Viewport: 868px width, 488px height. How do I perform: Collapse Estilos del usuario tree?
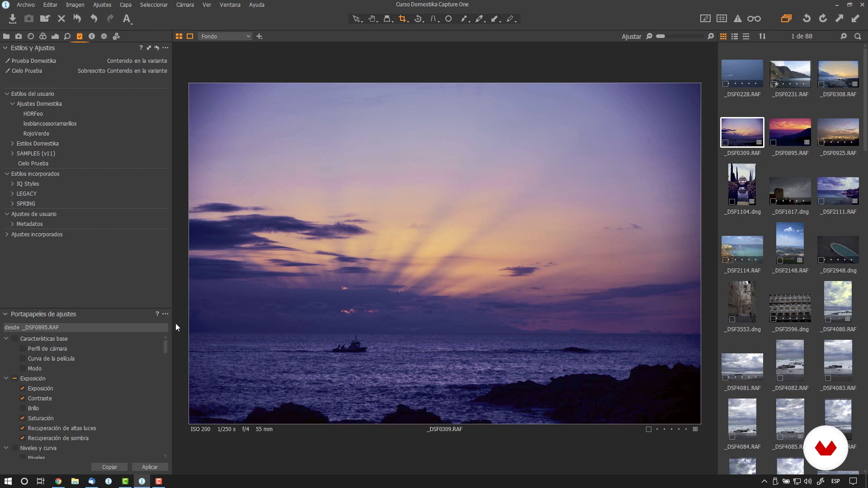[x=7, y=94]
